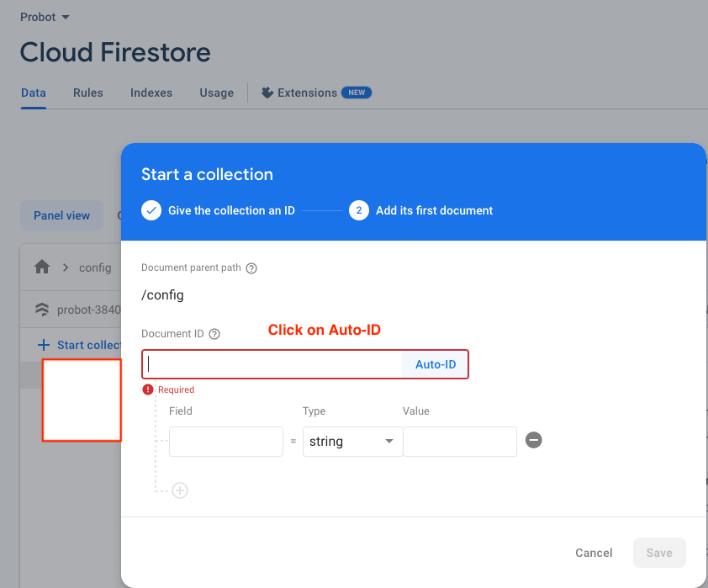
Task: Switch to the Rules tab
Action: point(88,93)
